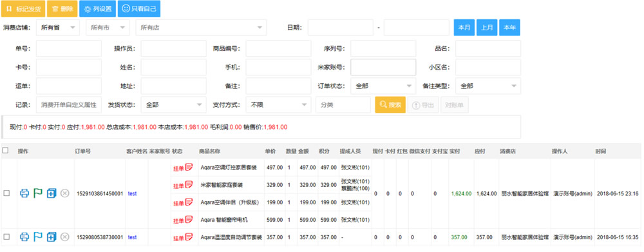Open the 所有市 city dropdown

(107, 28)
